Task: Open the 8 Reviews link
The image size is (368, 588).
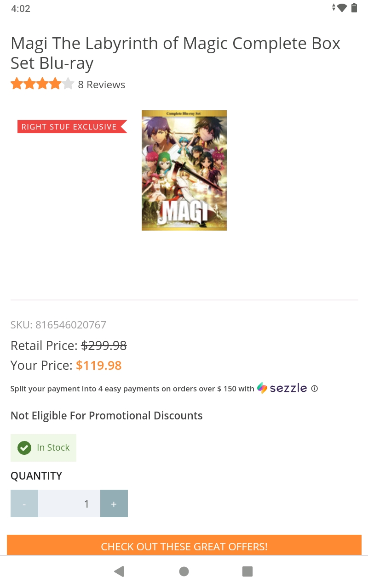Action: 102,85
